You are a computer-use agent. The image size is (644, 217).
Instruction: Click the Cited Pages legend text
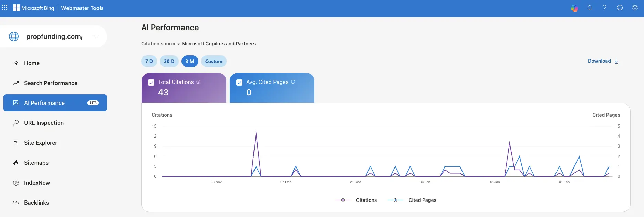tap(422, 200)
